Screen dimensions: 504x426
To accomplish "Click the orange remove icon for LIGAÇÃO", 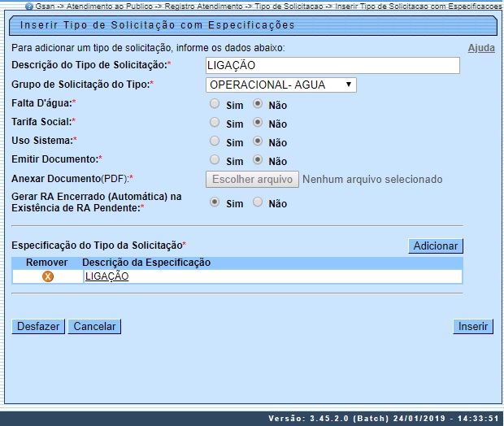I will [x=47, y=276].
